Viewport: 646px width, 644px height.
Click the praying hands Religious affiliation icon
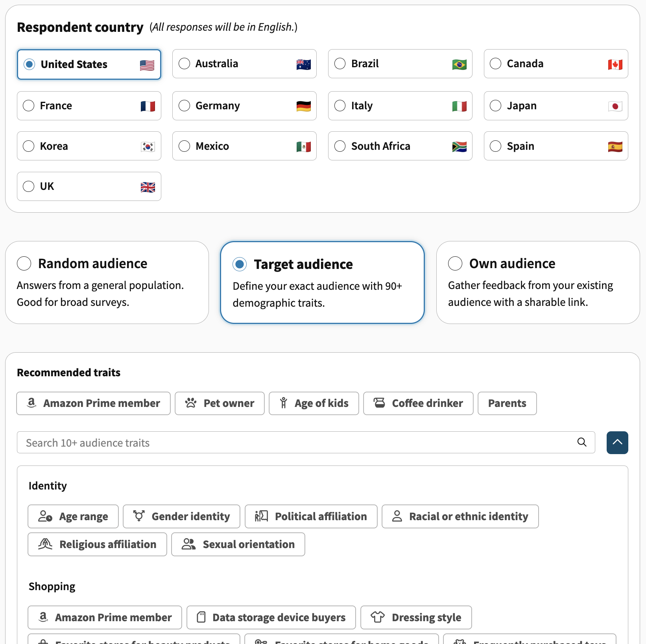[x=45, y=544]
